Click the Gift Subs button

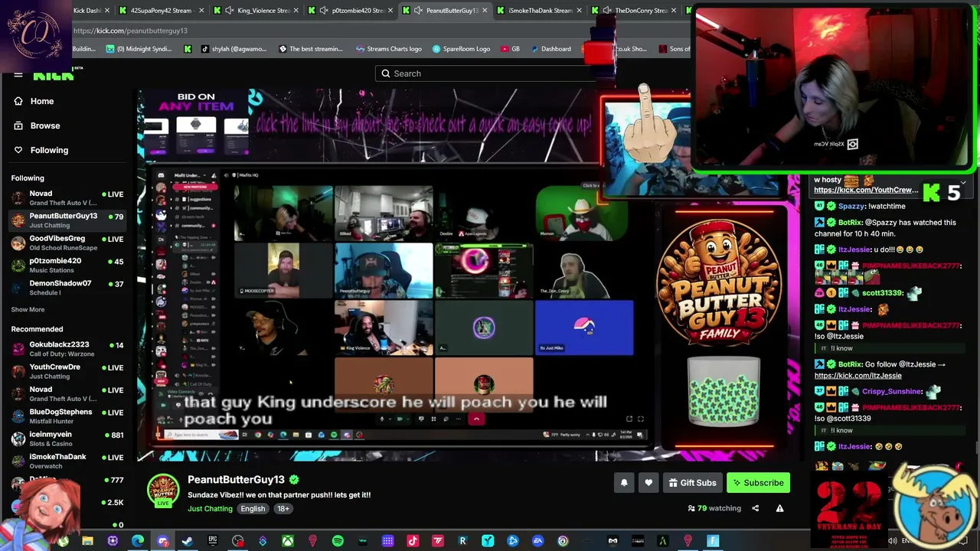(x=692, y=483)
